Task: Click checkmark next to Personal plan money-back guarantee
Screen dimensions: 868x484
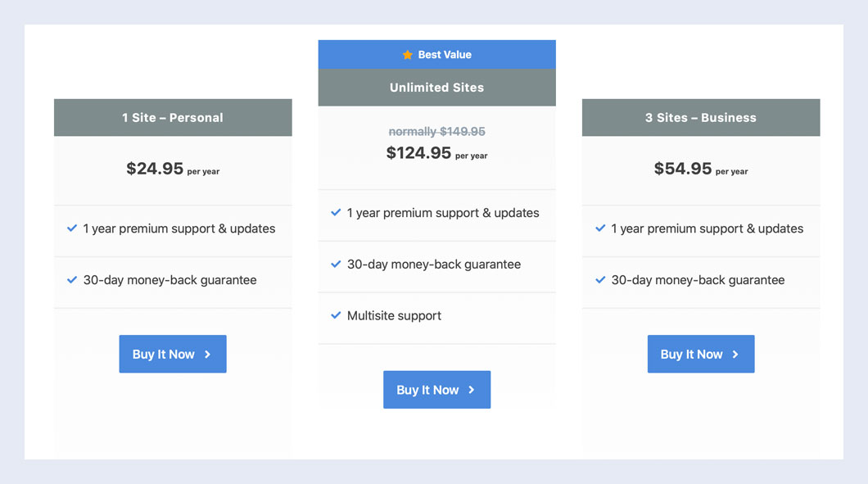Action: (72, 280)
